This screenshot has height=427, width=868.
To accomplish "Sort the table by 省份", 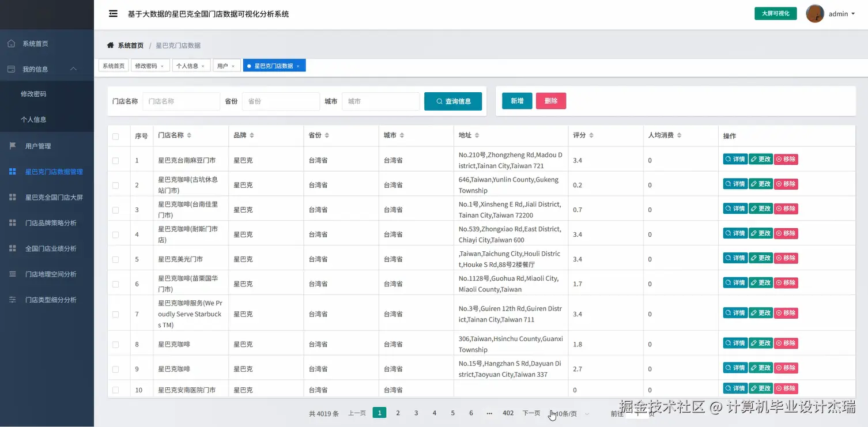I will click(x=327, y=135).
